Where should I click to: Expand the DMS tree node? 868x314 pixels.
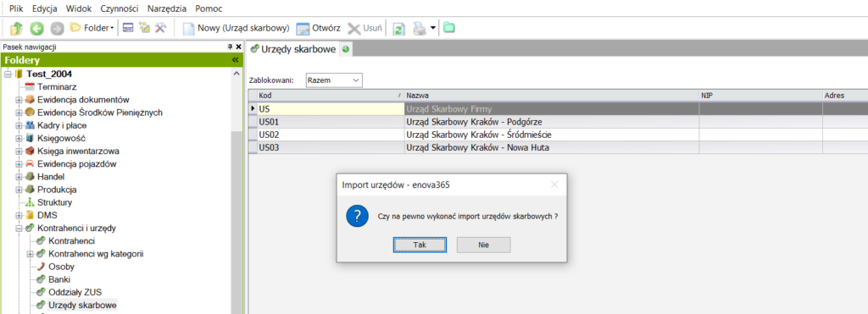coord(19,215)
